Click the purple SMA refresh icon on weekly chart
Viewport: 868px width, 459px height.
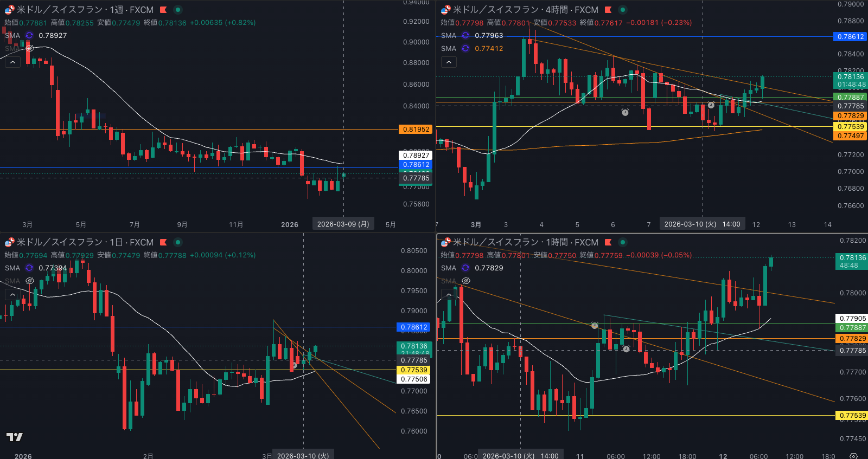(x=29, y=35)
